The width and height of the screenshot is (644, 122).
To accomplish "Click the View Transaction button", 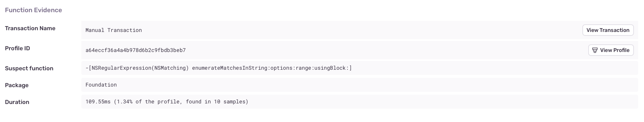I will tap(608, 30).
